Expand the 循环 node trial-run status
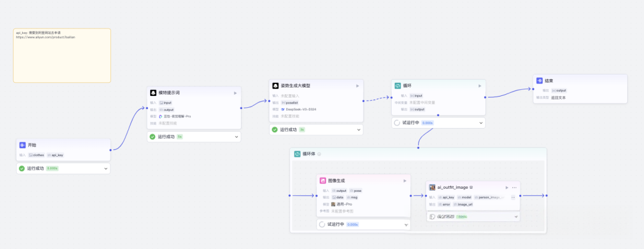The height and width of the screenshot is (249, 644). pyautogui.click(x=481, y=123)
